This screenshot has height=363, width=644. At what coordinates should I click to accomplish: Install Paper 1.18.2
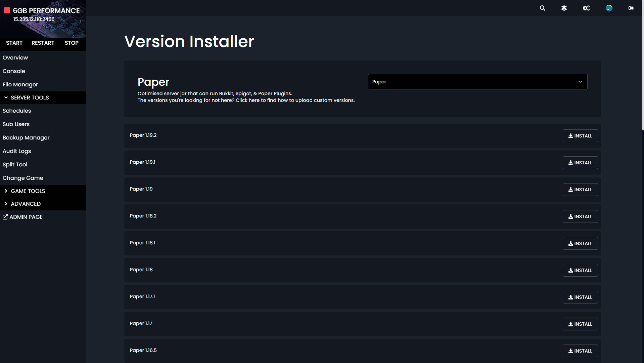click(580, 216)
